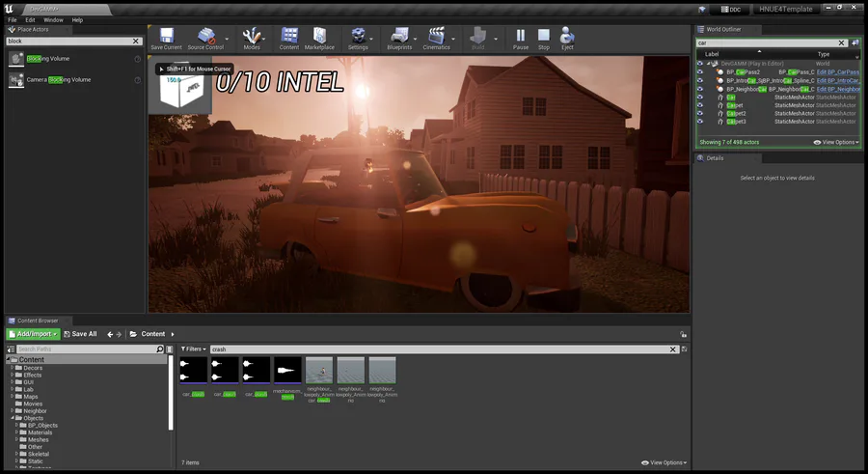The height and width of the screenshot is (474, 868).
Task: Go forward in Content Browser history
Action: click(x=119, y=334)
